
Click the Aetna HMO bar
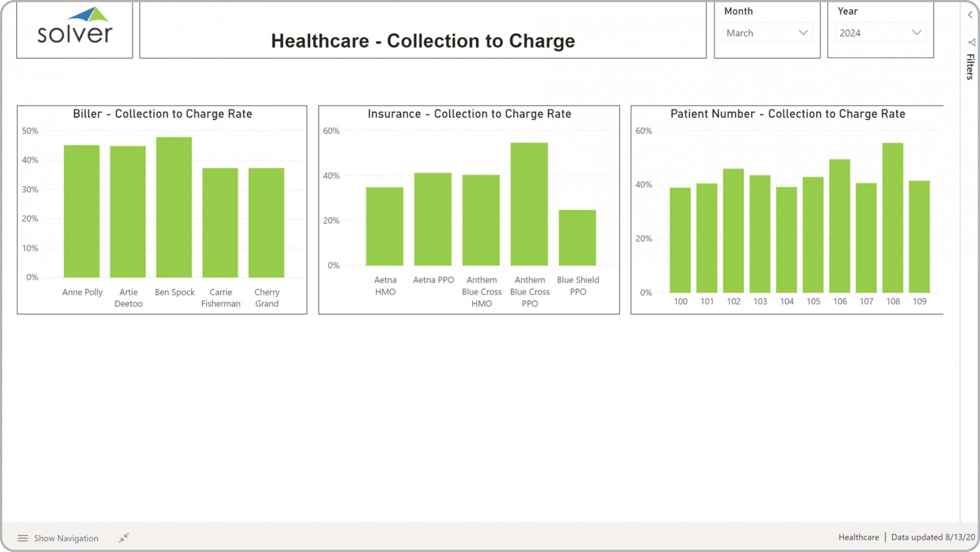pyautogui.click(x=384, y=226)
